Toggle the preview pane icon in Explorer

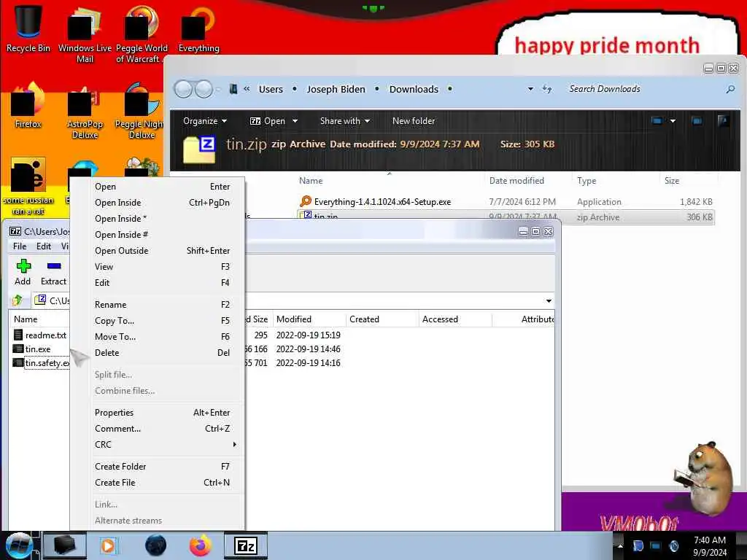(697, 121)
